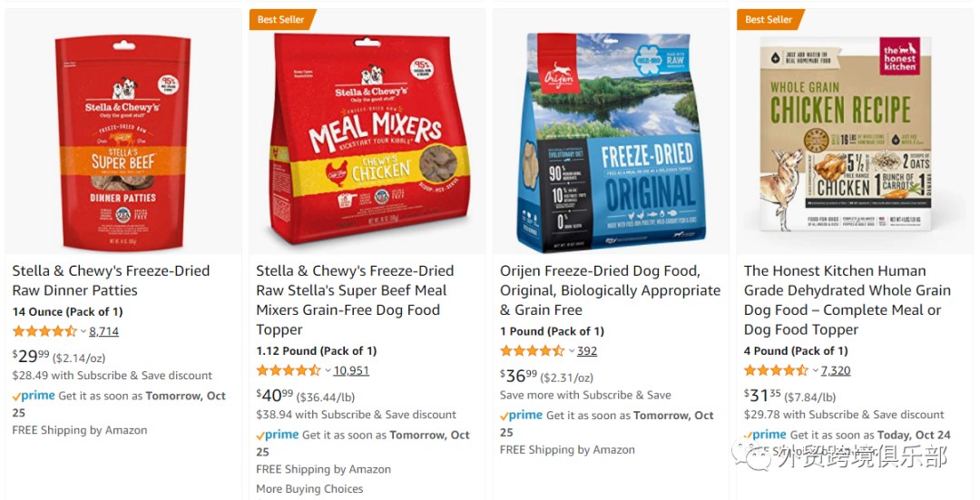Click star rating of the Meal Mixers topper
Screen dimensions: 980x500
(x=289, y=370)
